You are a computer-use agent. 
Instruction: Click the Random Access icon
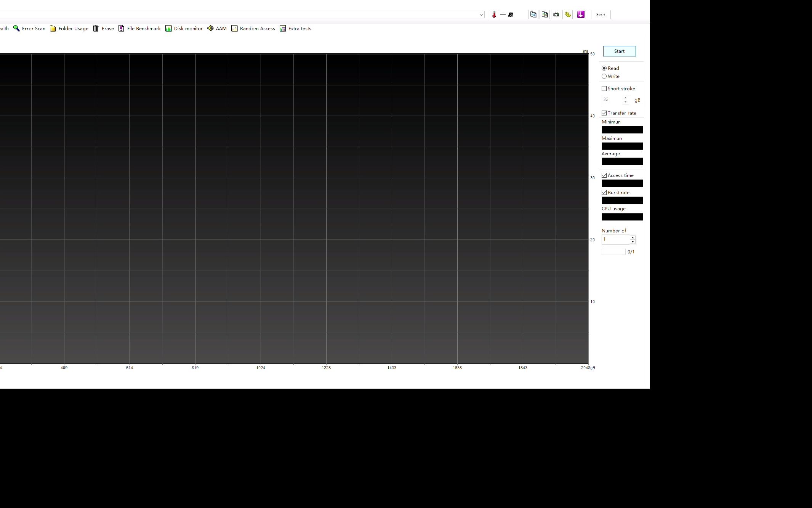tap(234, 29)
